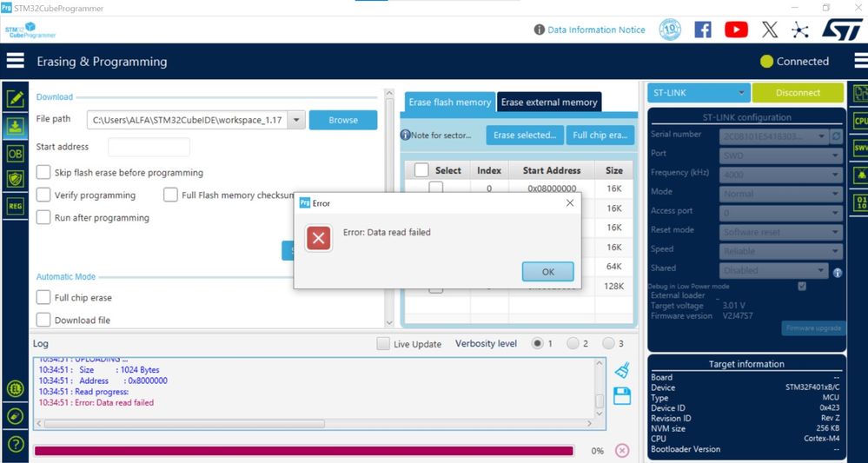Toggle the Live Update checkbox
This screenshot has width=868, height=463.
[x=383, y=343]
